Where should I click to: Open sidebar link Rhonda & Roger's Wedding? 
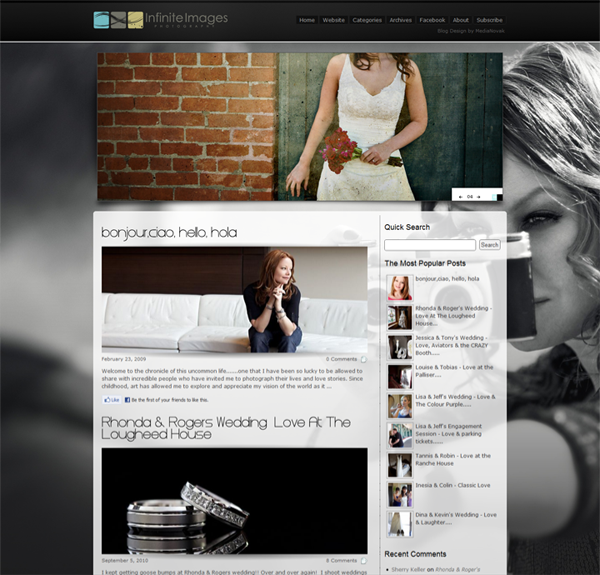pyautogui.click(x=454, y=316)
